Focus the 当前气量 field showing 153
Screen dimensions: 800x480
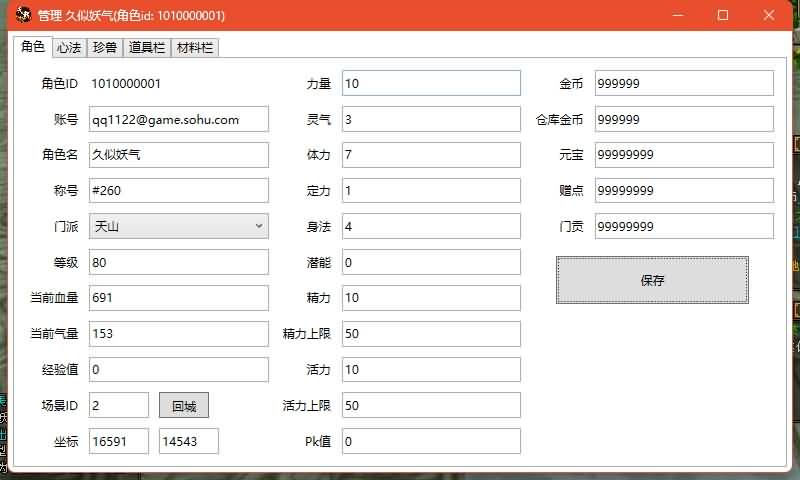pos(179,334)
